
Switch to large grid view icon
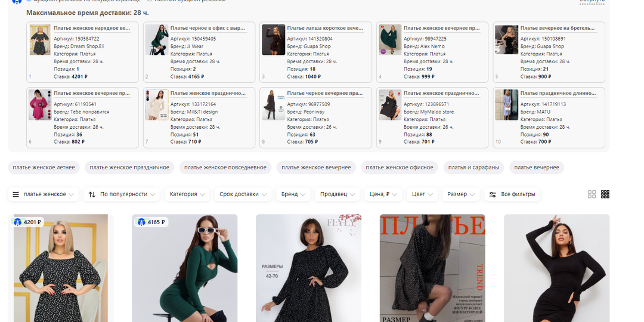(592, 194)
